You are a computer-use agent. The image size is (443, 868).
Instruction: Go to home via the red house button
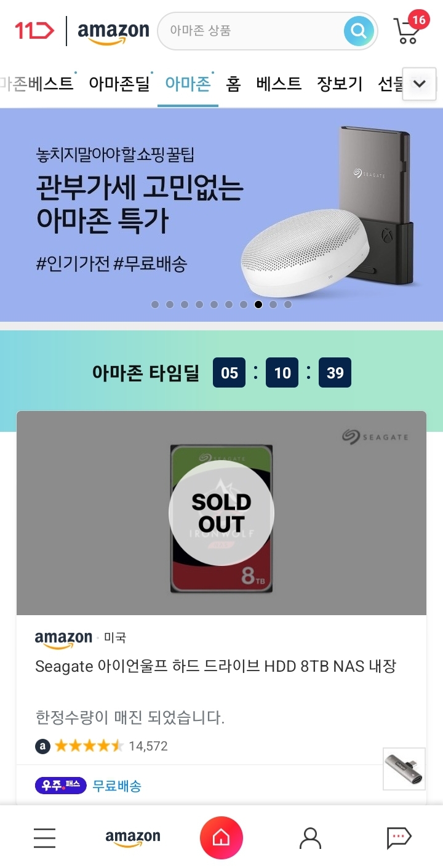(x=221, y=838)
